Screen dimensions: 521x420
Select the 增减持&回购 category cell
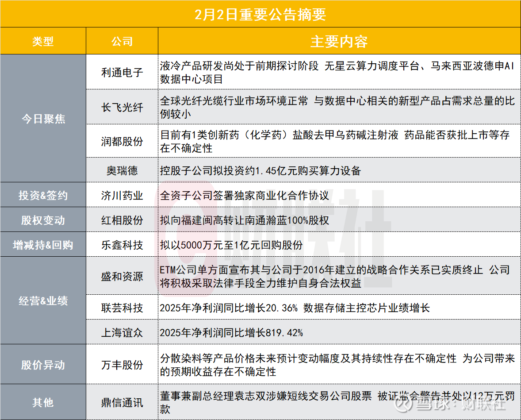tap(43, 244)
